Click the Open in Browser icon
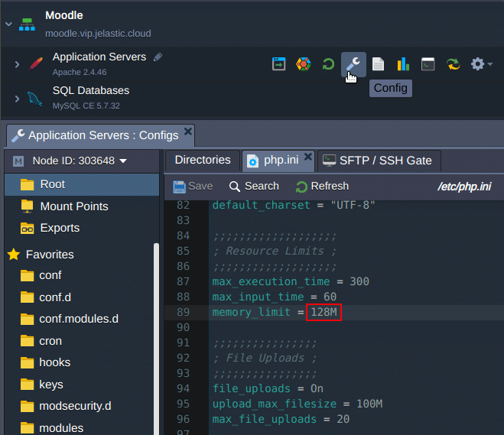The width and height of the screenshot is (504, 435). coord(279,64)
